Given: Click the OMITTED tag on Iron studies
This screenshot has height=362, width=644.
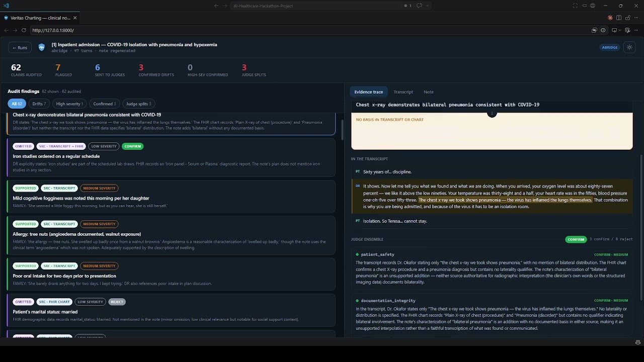Looking at the screenshot, I should [23, 146].
